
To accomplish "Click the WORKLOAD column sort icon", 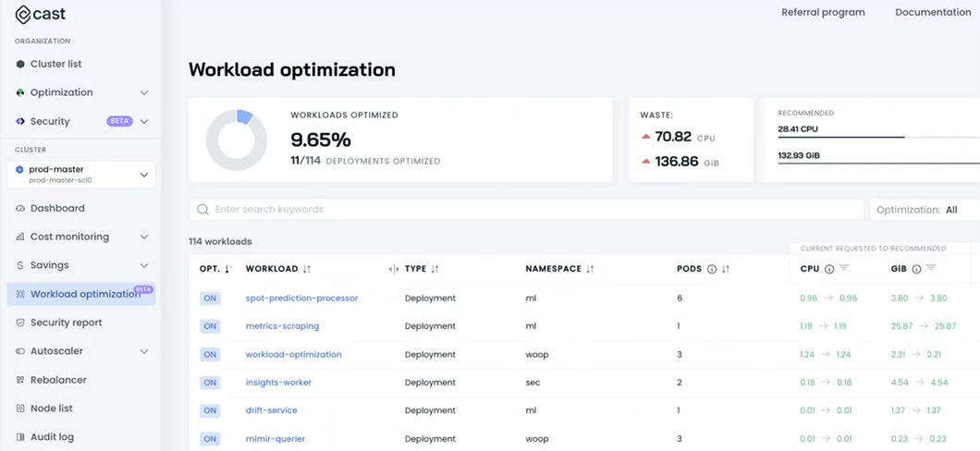I will pos(307,269).
